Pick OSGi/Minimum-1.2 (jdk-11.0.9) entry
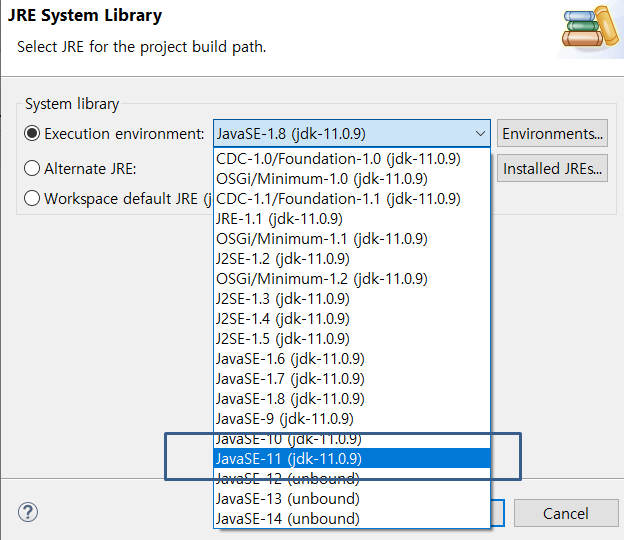This screenshot has height=540, width=624. point(352,279)
